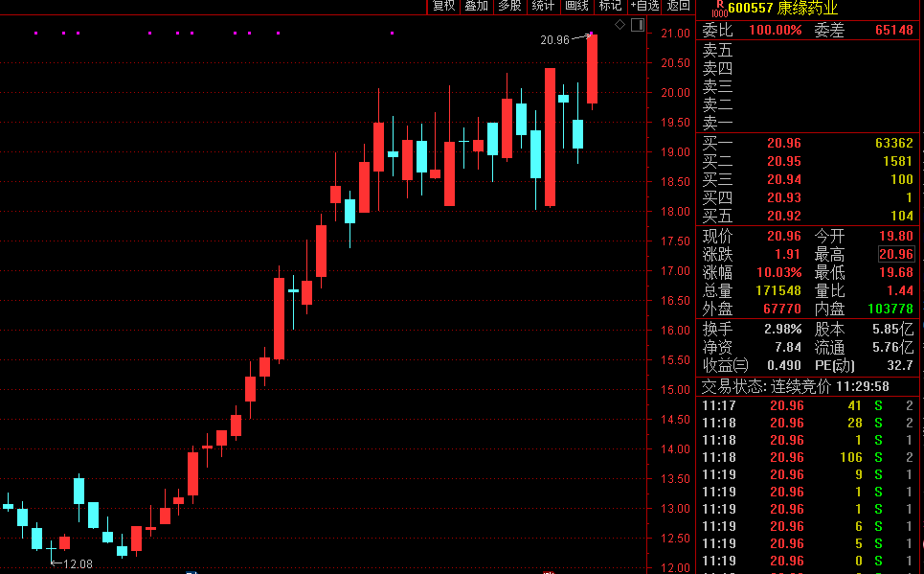Click the 买一 bid price 20.96
Screen dimensions: 924x574
click(x=783, y=144)
